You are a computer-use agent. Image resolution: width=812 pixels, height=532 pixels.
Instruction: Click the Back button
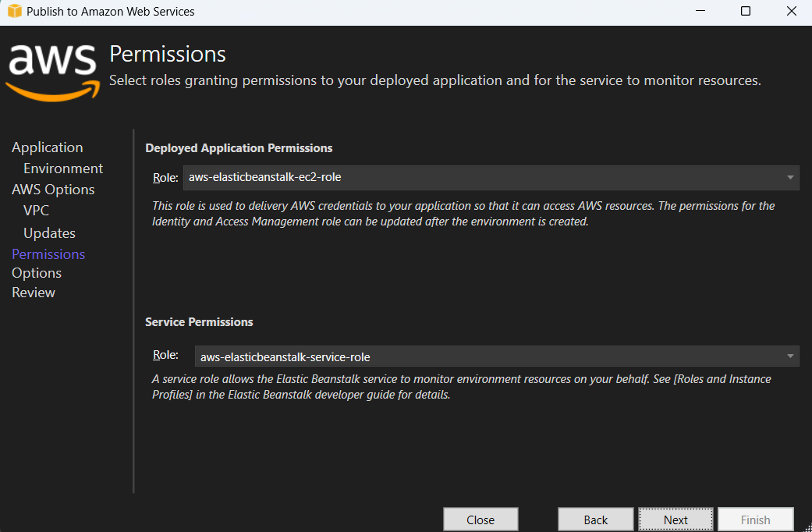click(595, 519)
